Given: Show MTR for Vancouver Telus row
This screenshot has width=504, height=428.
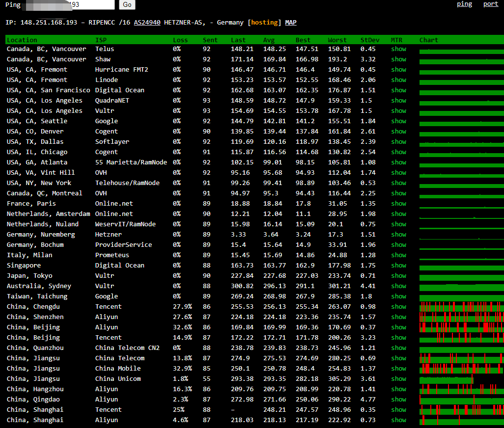Looking at the screenshot, I should coord(398,49).
